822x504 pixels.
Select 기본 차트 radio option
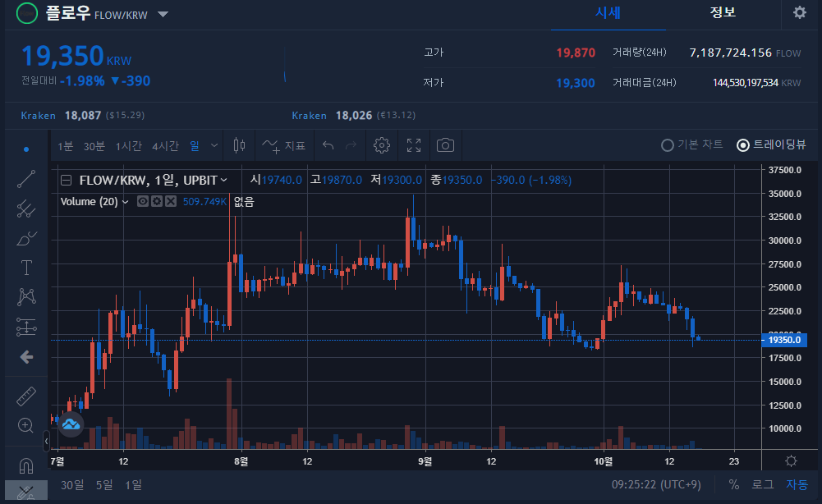coord(692,144)
